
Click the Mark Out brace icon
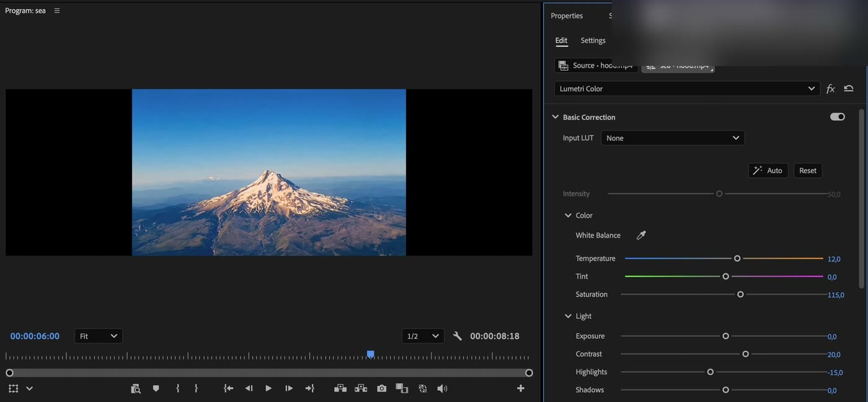196,388
